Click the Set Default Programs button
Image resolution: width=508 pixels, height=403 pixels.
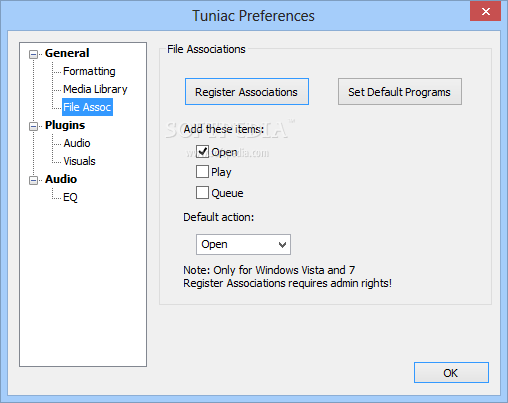click(400, 92)
